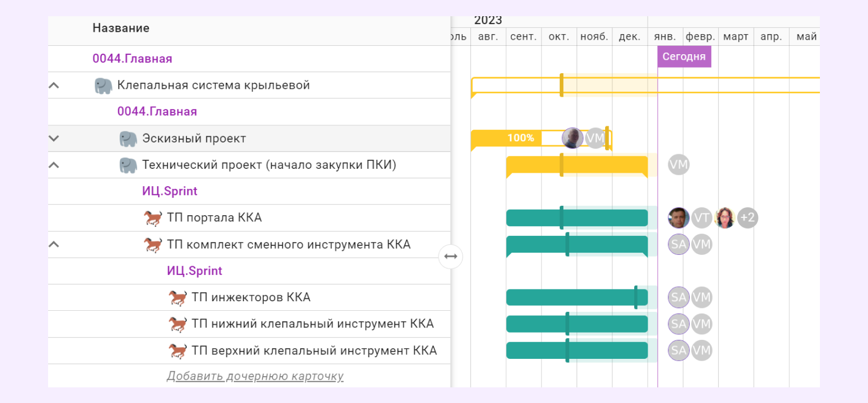Image resolution: width=868 pixels, height=403 pixels.
Task: Click the Добавить дочернюю карточку link
Action: [x=255, y=376]
